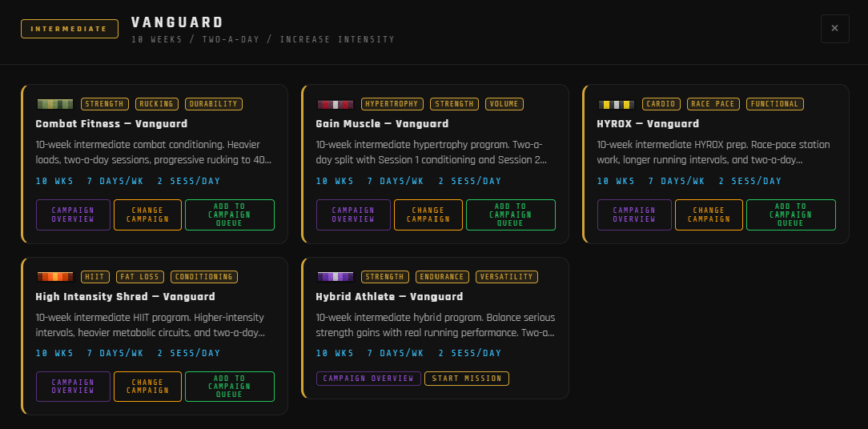The image size is (868, 429).
Task: Open Campaign Overview for Gain Muscle
Action: (x=353, y=214)
